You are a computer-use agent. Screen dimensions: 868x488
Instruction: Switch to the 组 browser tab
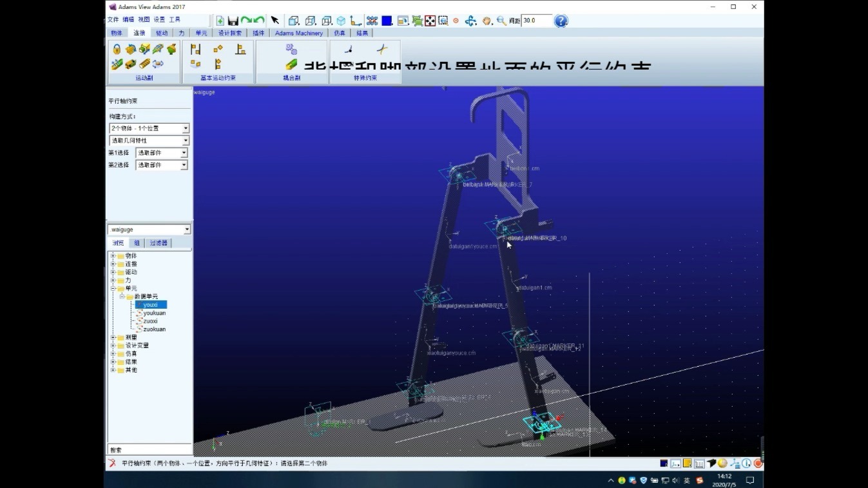click(x=137, y=243)
